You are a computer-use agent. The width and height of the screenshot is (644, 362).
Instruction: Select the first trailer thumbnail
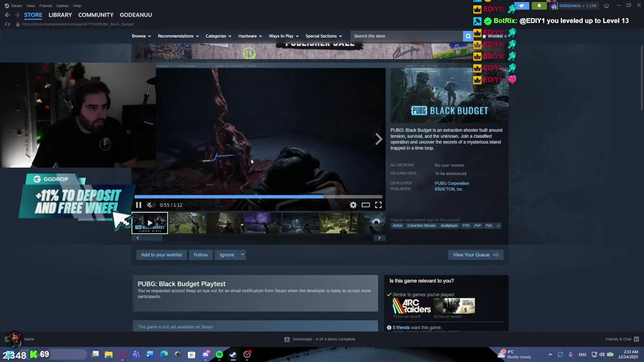point(149,223)
